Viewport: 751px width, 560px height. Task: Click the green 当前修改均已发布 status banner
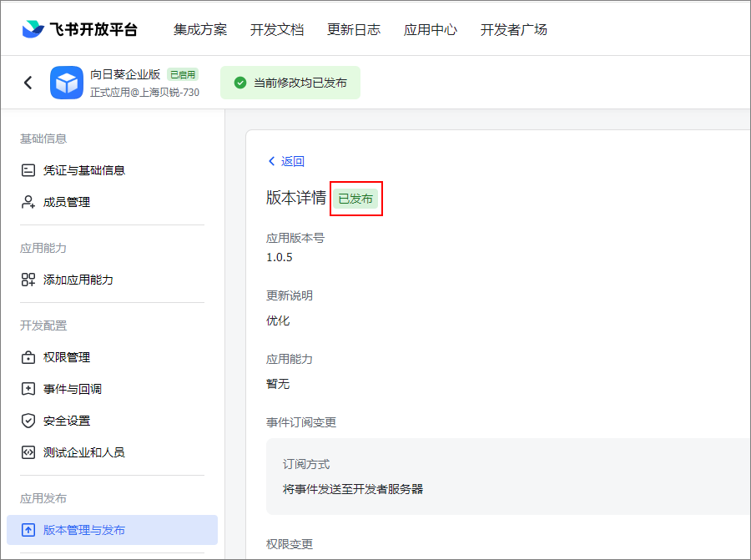290,83
